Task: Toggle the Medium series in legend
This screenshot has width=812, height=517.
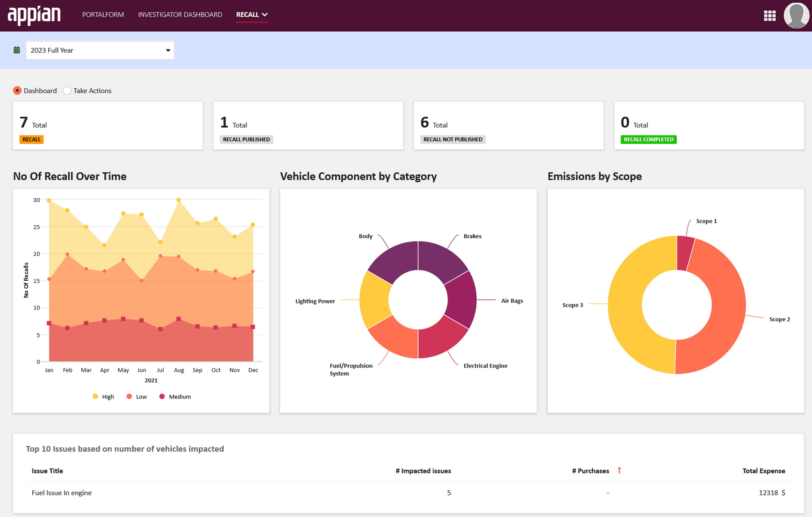Action: tap(175, 397)
